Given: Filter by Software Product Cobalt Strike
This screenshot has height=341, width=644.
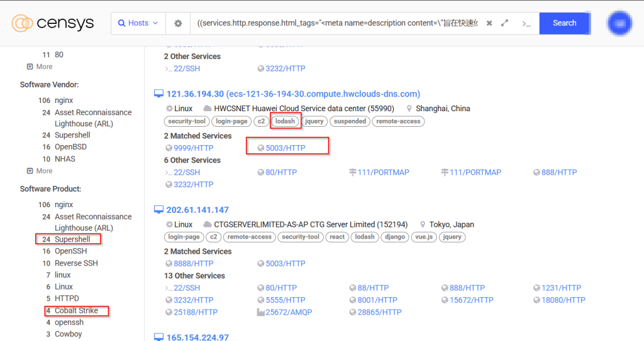Looking at the screenshot, I should (76, 311).
